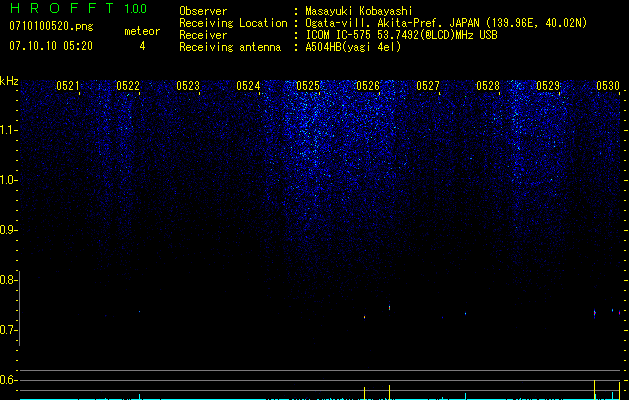This screenshot has height=400, width=629.
Task: Click antenna text A504HB(yagi 4el)
Action: point(353,47)
